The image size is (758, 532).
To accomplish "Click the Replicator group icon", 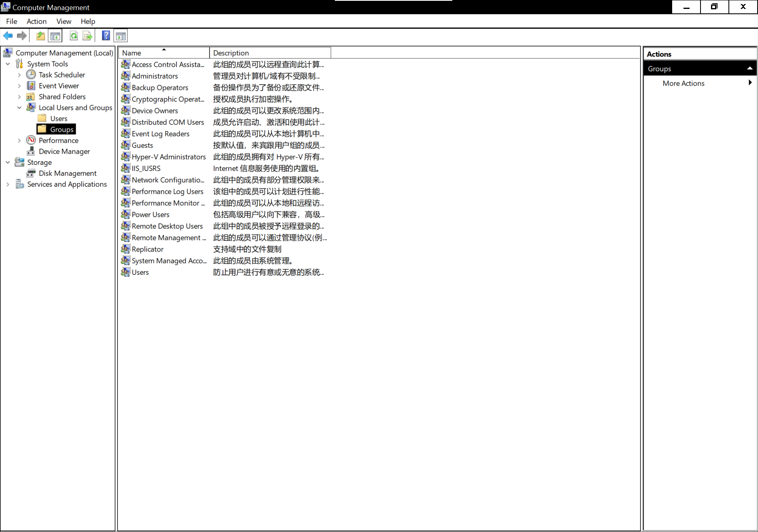I will tap(126, 249).
